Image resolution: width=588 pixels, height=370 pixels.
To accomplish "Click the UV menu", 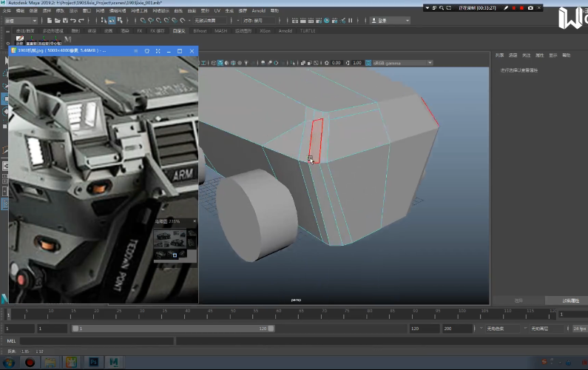I will coord(217,11).
